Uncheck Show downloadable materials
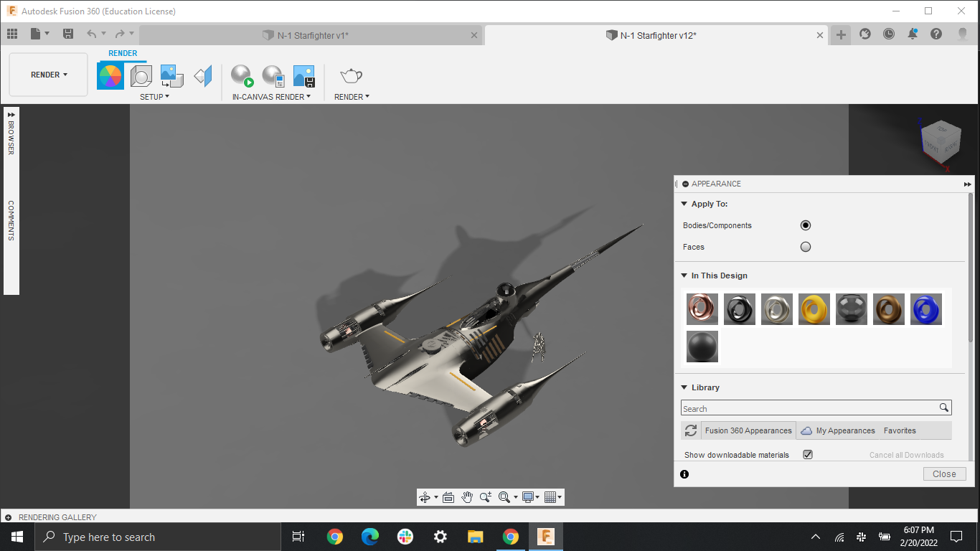980x551 pixels. coord(807,454)
